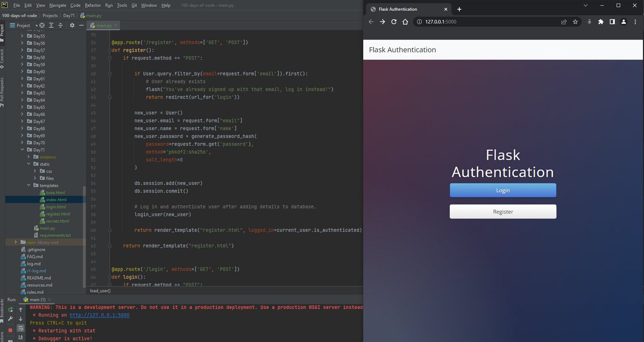Image resolution: width=644 pixels, height=342 pixels.
Task: Click Flask Authentication navbar brand link
Action: coord(402,50)
